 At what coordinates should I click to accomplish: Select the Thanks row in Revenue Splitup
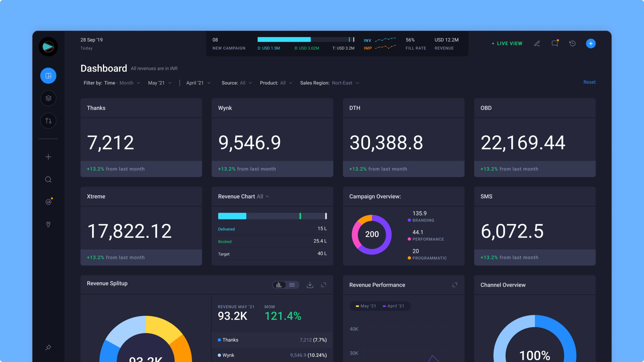[272, 340]
